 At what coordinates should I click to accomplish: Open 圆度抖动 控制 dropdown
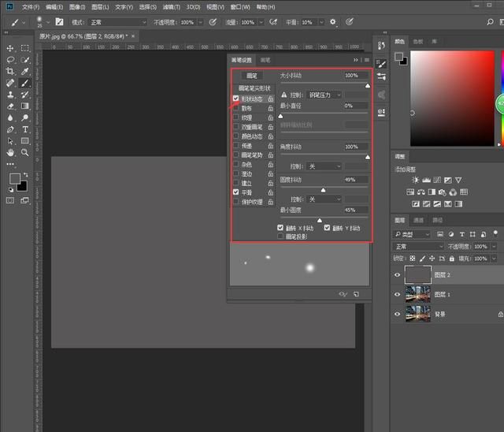tap(324, 199)
